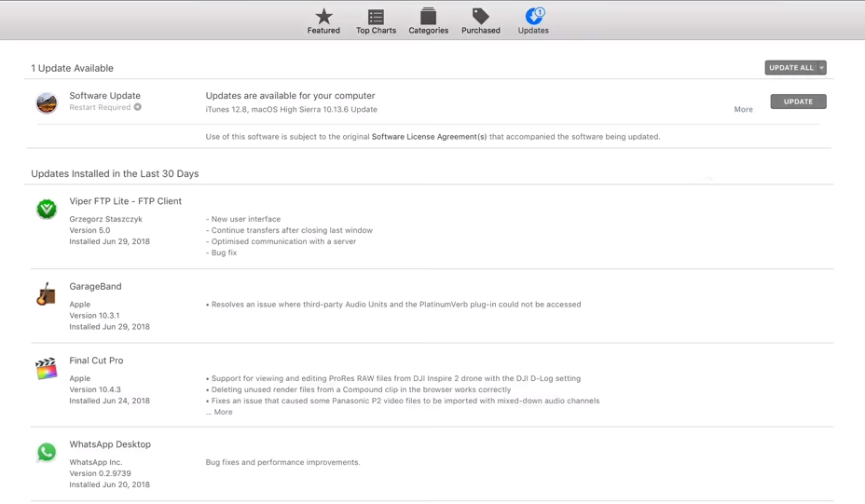
Task: Click the WhatsApp Desktop title
Action: point(110,443)
